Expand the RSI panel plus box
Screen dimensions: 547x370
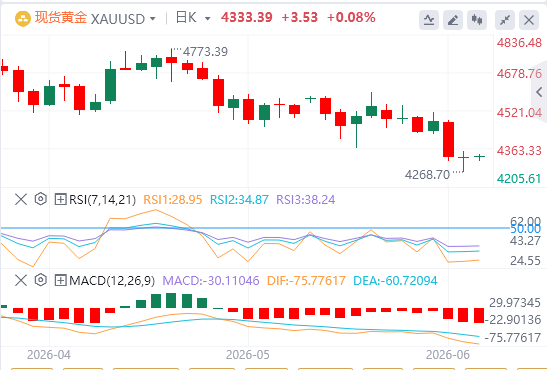click(61, 199)
